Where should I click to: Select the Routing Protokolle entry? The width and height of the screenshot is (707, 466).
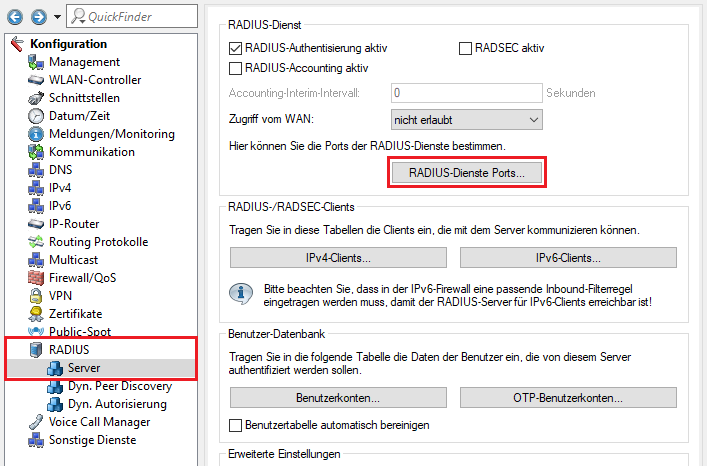point(98,242)
